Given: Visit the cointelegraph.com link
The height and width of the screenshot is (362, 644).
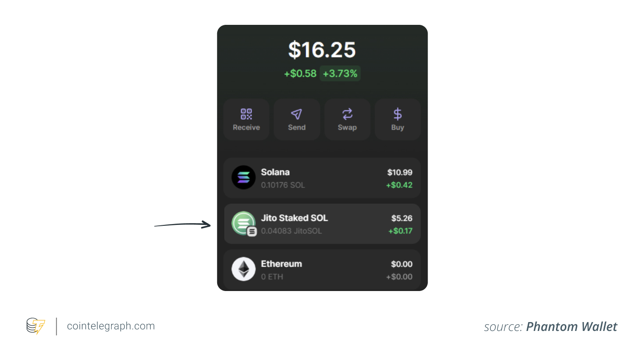Looking at the screenshot, I should pos(111,326).
